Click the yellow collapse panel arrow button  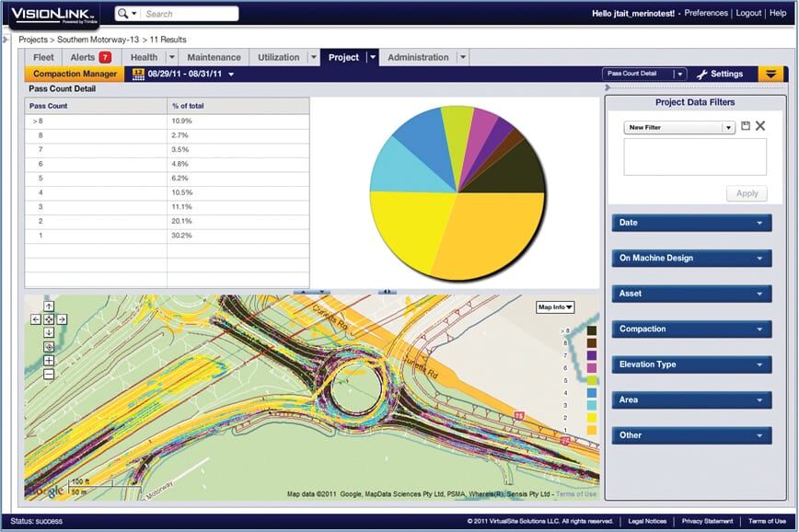771,75
